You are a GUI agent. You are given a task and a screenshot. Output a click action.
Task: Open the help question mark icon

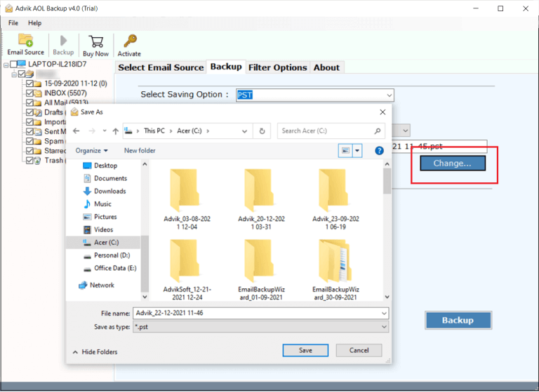379,151
